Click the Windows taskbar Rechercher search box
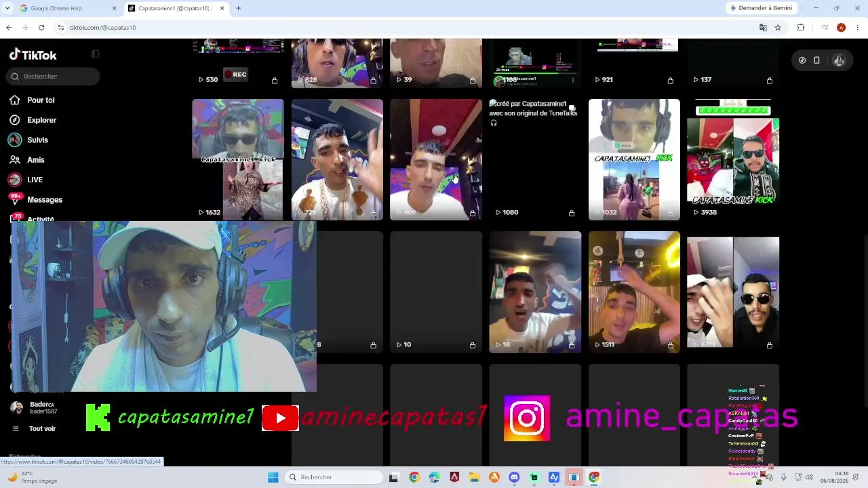 332,477
